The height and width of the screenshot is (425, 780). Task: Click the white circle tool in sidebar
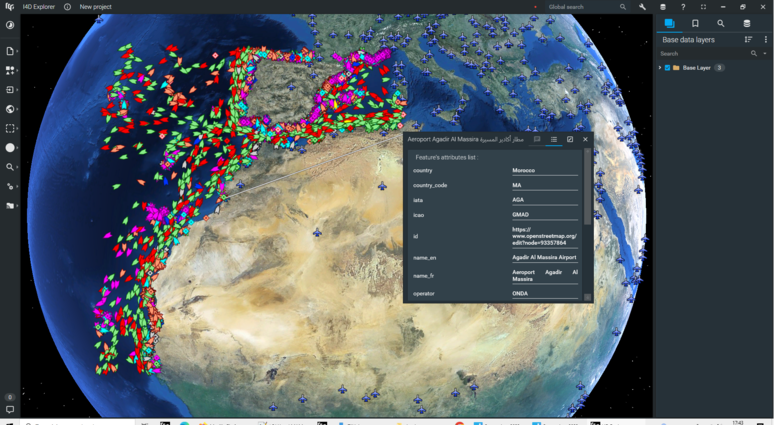(x=9, y=148)
